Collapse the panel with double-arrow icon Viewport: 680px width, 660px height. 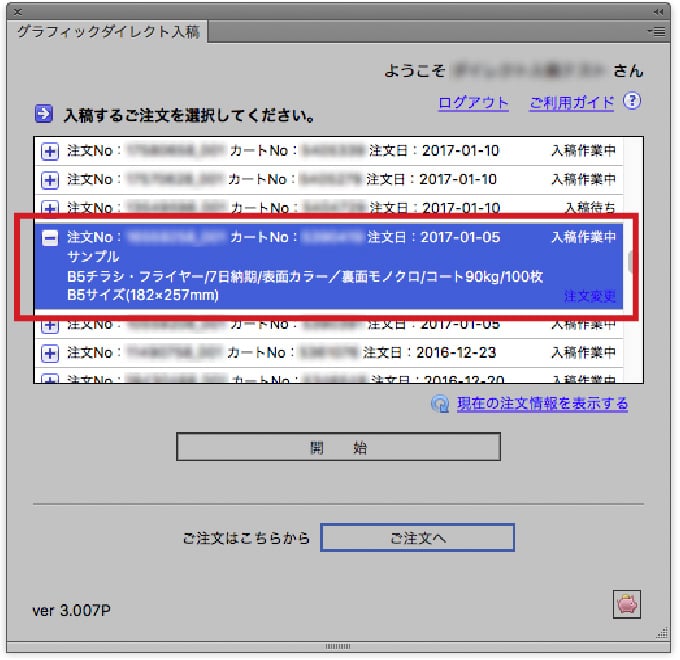click(x=658, y=12)
